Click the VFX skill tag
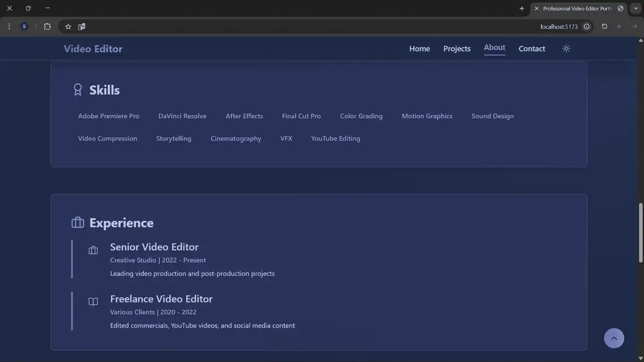The image size is (644, 362). (287, 138)
